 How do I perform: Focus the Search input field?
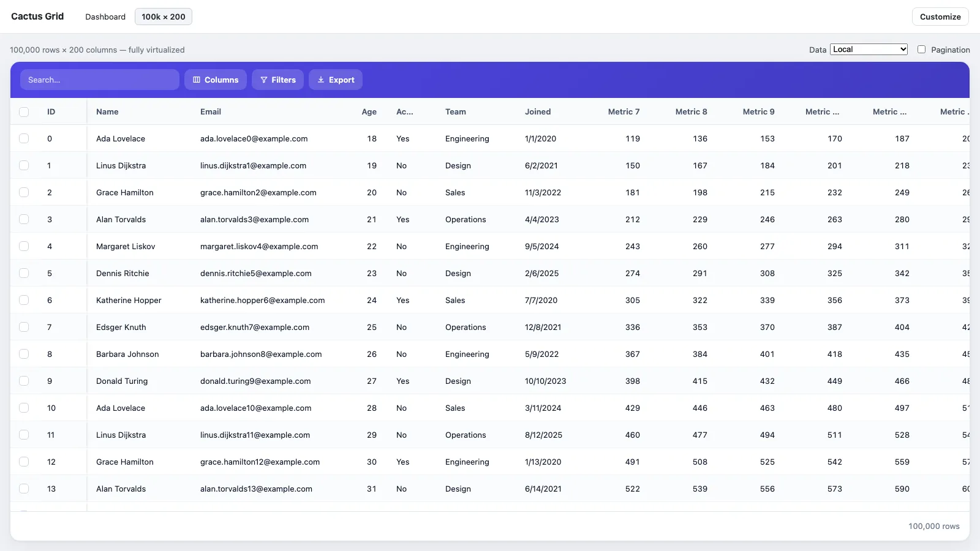100,80
